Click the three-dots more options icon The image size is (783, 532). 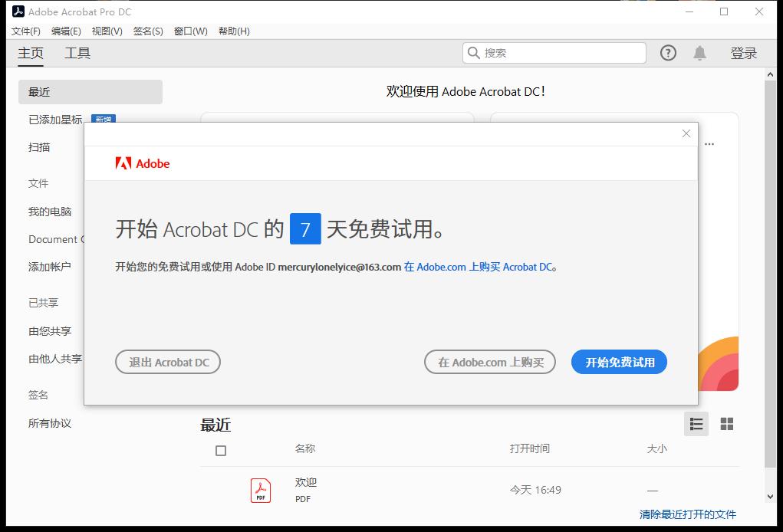click(709, 143)
